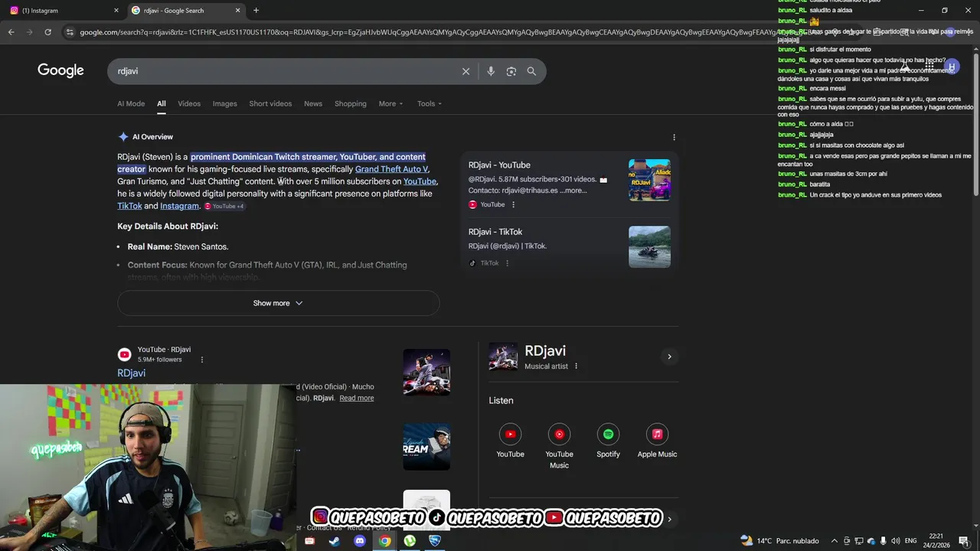Click the TikTok jet ski thumbnail

tap(649, 246)
